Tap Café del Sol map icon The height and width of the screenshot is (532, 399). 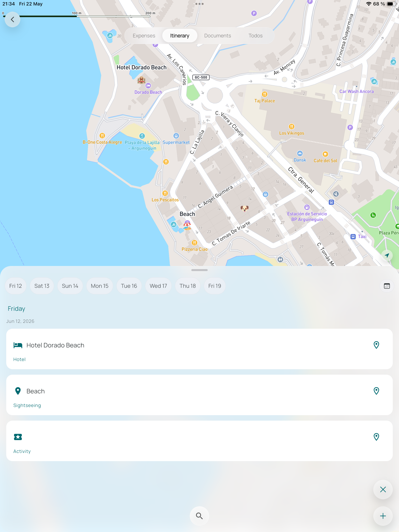pos(325,154)
